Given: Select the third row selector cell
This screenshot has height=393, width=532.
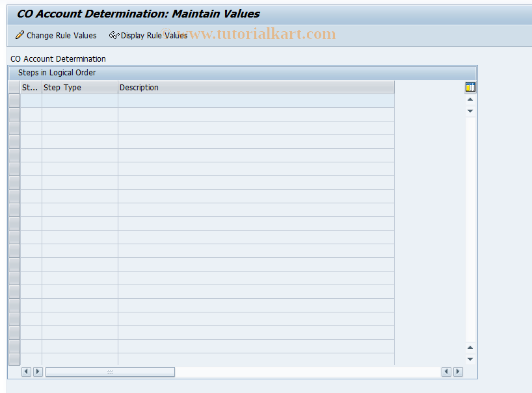Looking at the screenshot, I should [14, 127].
